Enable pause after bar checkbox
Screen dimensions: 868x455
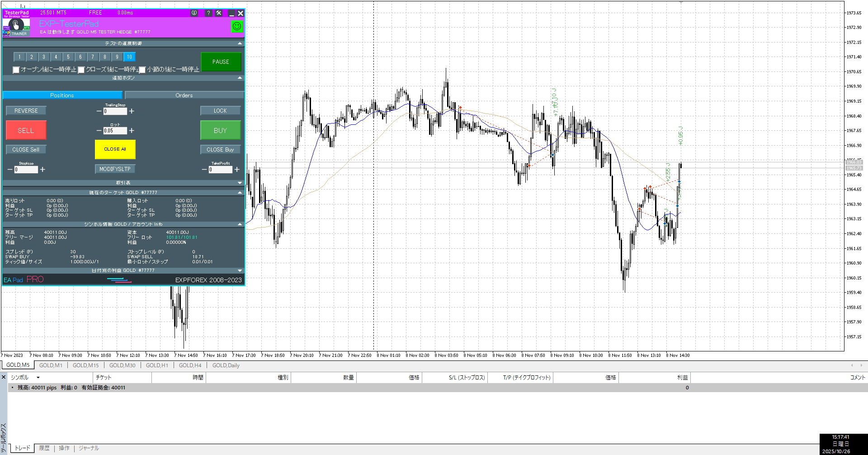click(x=142, y=70)
